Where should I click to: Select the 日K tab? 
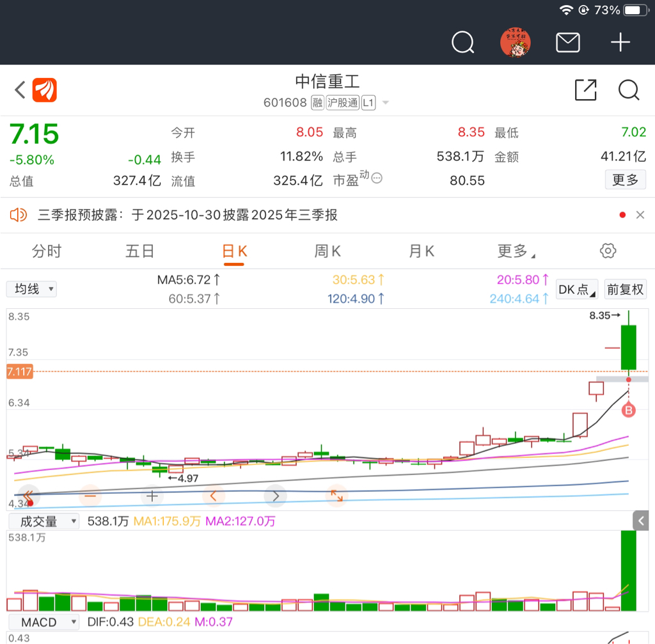(x=234, y=252)
